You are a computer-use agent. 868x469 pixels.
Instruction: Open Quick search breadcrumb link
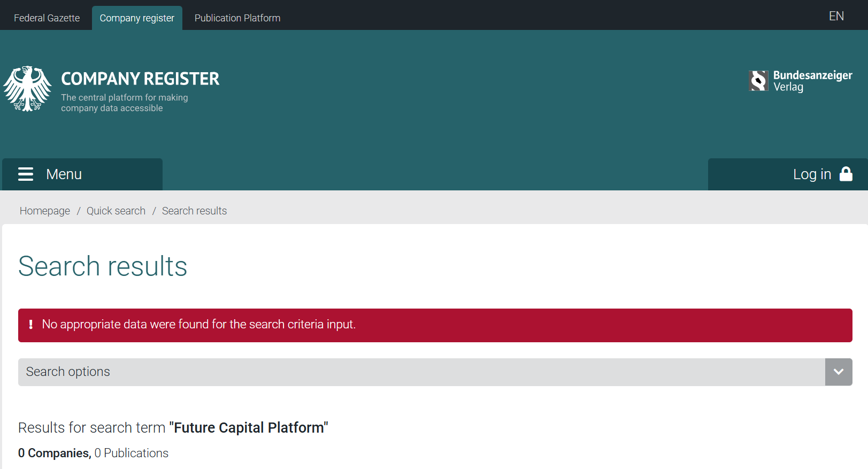pos(116,211)
